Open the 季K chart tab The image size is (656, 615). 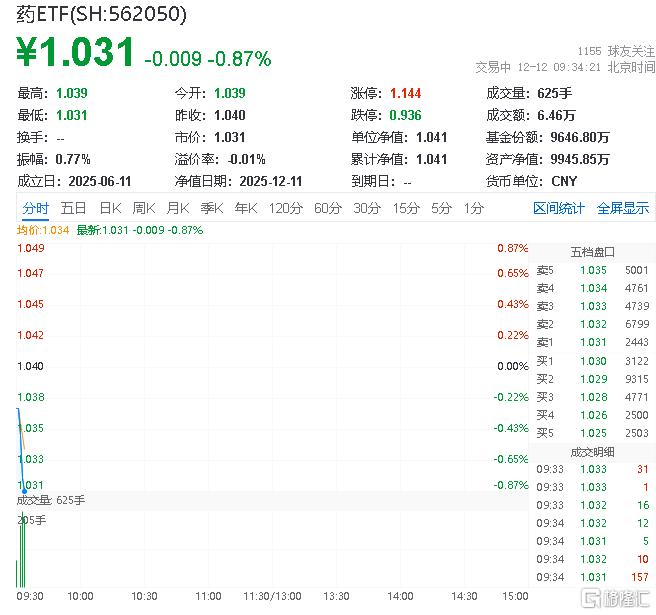(211, 208)
